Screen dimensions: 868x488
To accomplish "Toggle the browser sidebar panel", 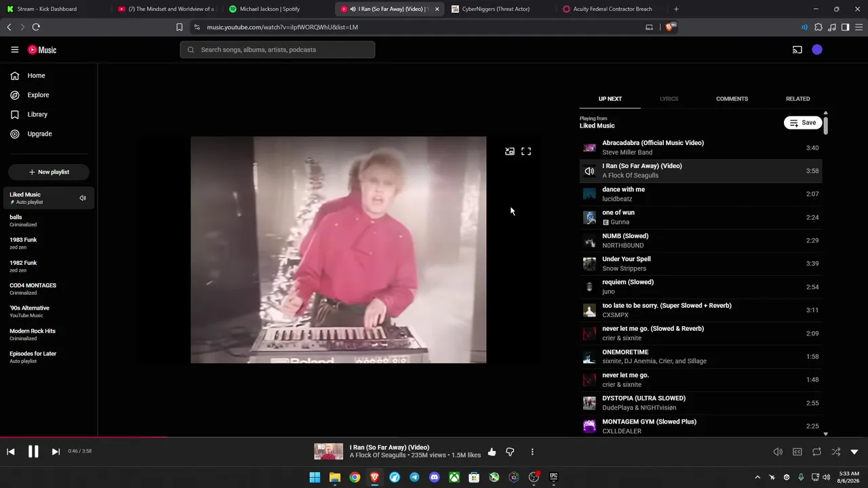I will point(845,27).
